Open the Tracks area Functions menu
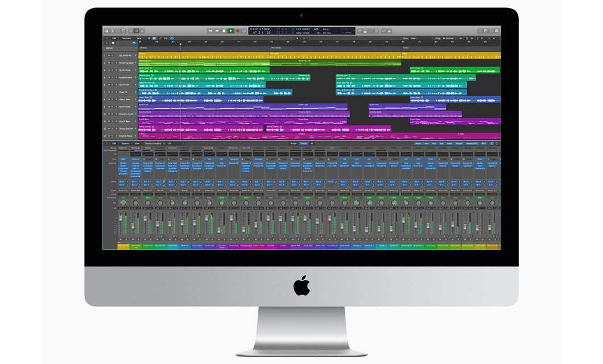 point(126,39)
